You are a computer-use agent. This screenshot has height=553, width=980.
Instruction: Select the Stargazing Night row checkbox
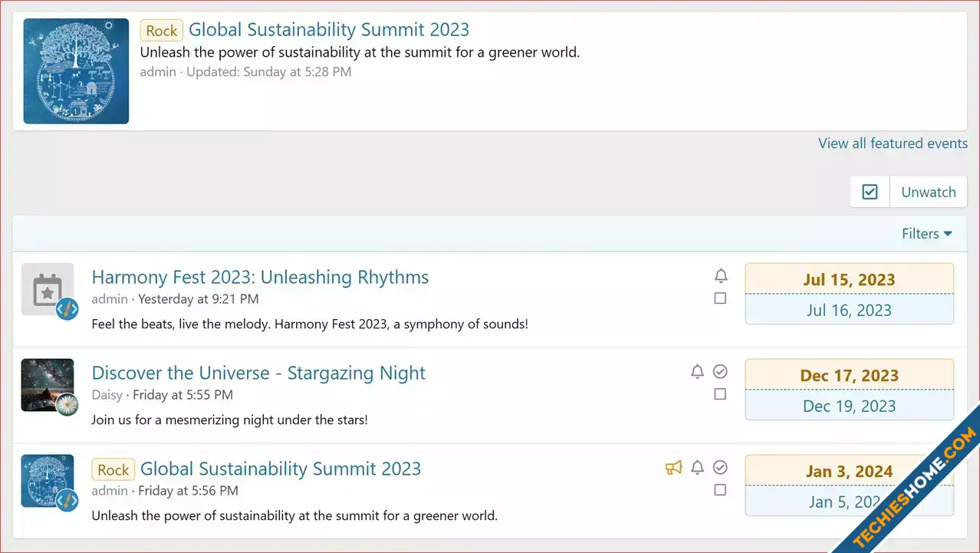click(x=720, y=394)
